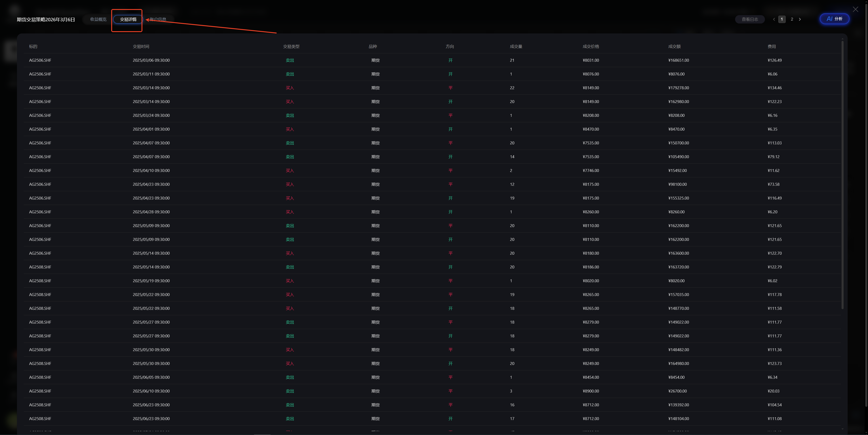Click 成交额 ¥179278.00
The image size is (868, 435).
coord(679,88)
